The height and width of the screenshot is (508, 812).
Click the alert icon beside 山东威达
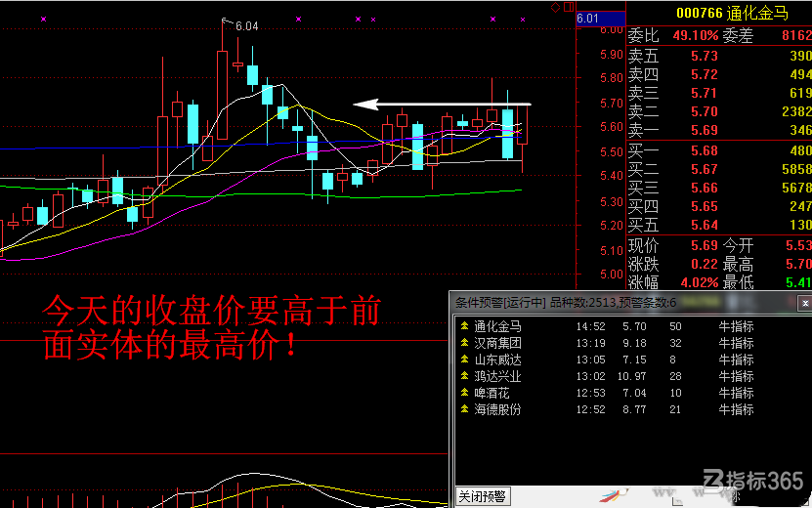click(464, 360)
